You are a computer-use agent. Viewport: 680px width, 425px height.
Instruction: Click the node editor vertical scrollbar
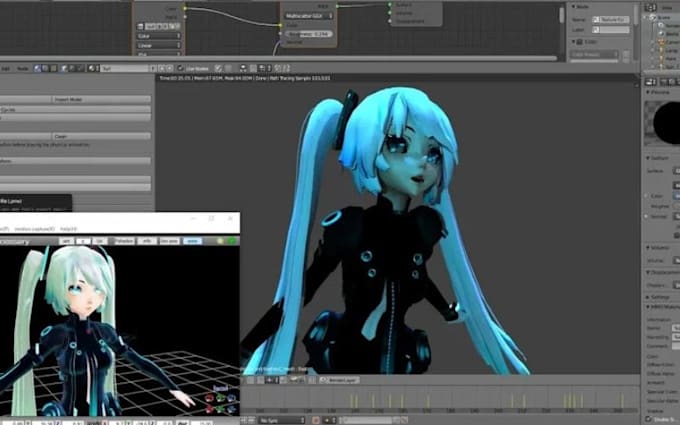561,14
